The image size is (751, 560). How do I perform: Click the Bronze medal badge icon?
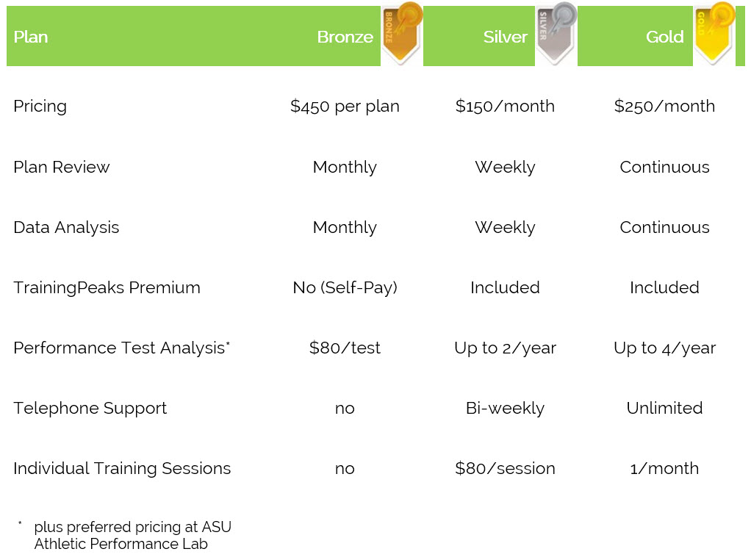tap(402, 34)
